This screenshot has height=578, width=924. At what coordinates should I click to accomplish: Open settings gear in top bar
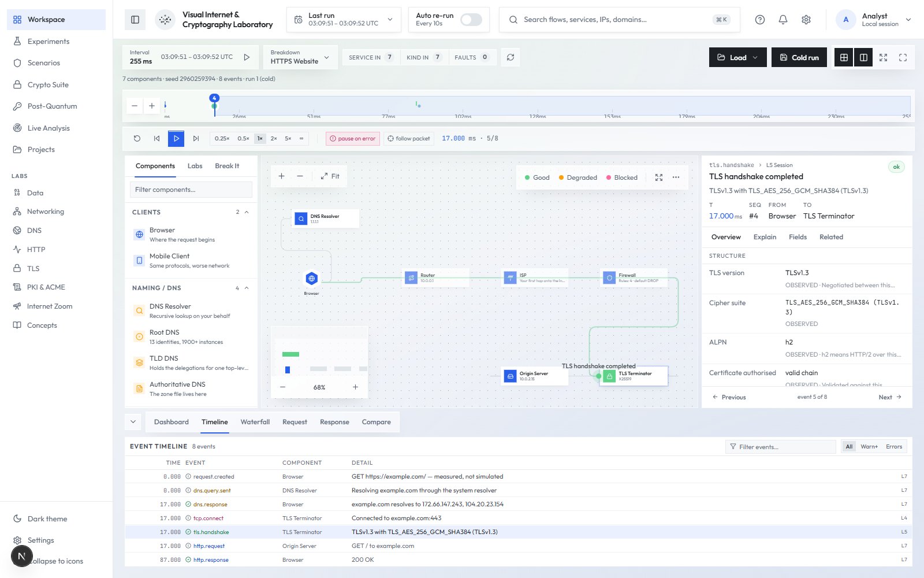pyautogui.click(x=806, y=20)
